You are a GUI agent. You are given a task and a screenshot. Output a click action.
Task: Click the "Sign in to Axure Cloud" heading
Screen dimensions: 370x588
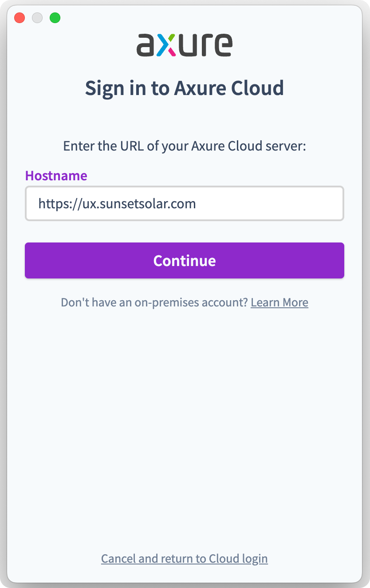(184, 88)
